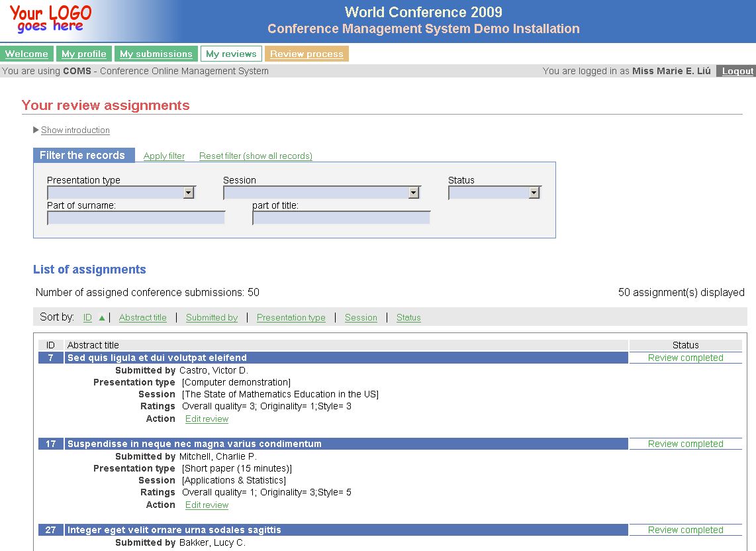The height and width of the screenshot is (551, 756).
Task: Click Edit review for submission 7
Action: coord(207,419)
